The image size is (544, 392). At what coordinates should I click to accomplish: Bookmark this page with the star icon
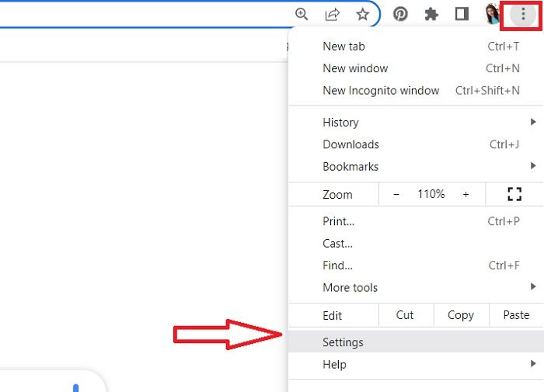pos(363,14)
